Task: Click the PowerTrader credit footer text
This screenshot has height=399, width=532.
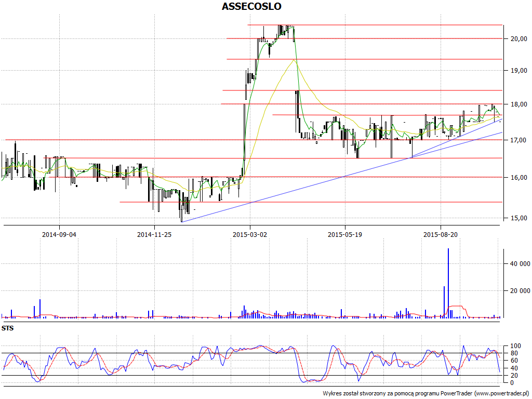Action: pos(426,393)
